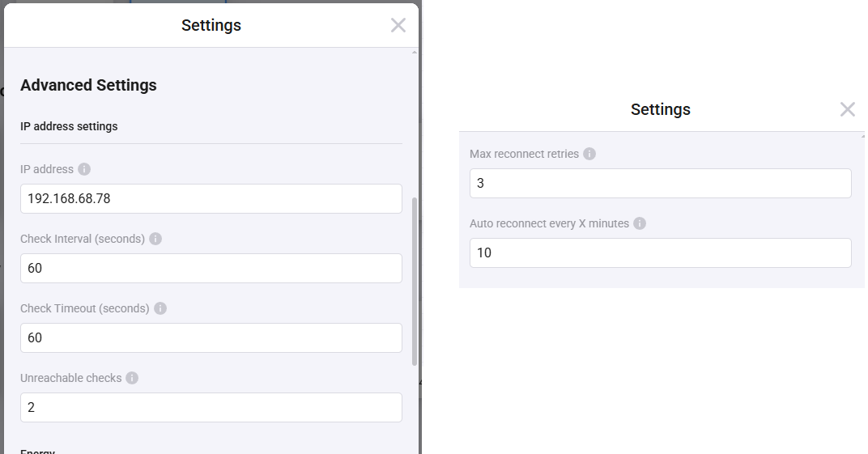Open the Check Timeout info tooltip icon
The height and width of the screenshot is (454, 868).
(x=160, y=308)
